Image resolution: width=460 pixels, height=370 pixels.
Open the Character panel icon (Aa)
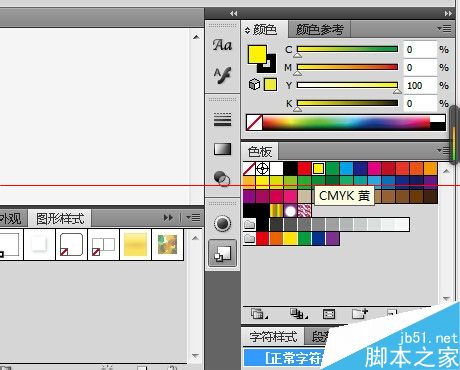[222, 45]
